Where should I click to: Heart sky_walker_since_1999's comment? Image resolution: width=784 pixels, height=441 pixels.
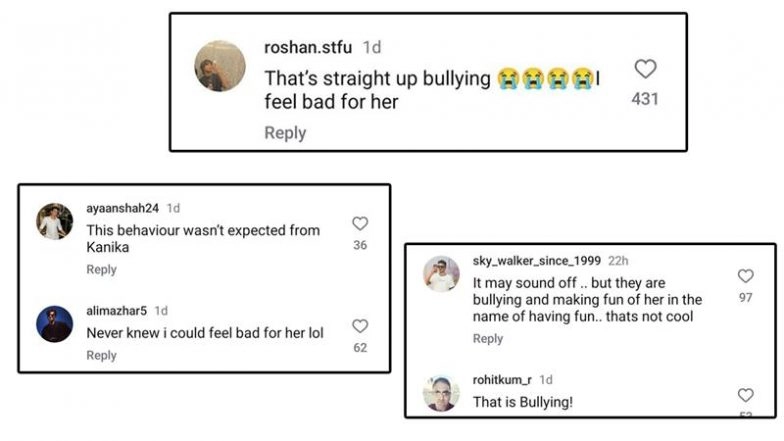[x=745, y=276]
